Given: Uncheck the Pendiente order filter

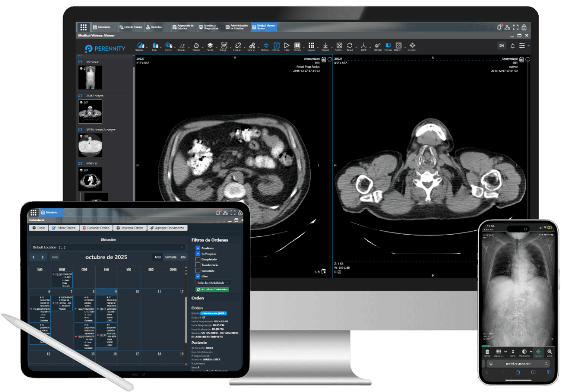Looking at the screenshot, I should click(198, 248).
